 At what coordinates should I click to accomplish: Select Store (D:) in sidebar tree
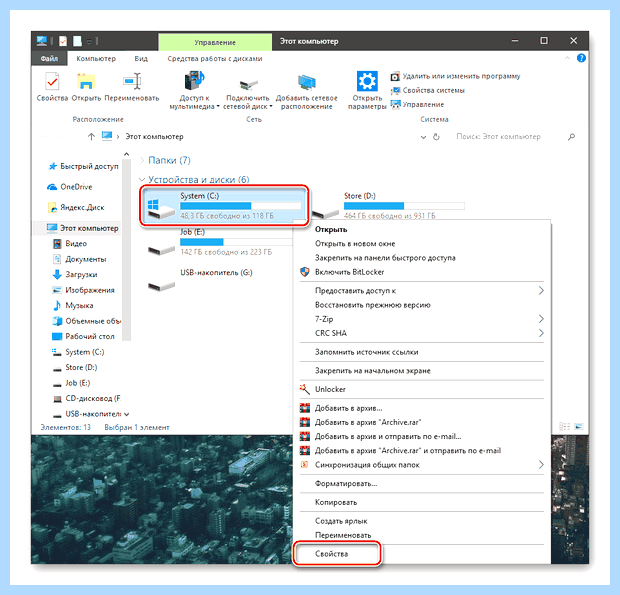click(75, 367)
